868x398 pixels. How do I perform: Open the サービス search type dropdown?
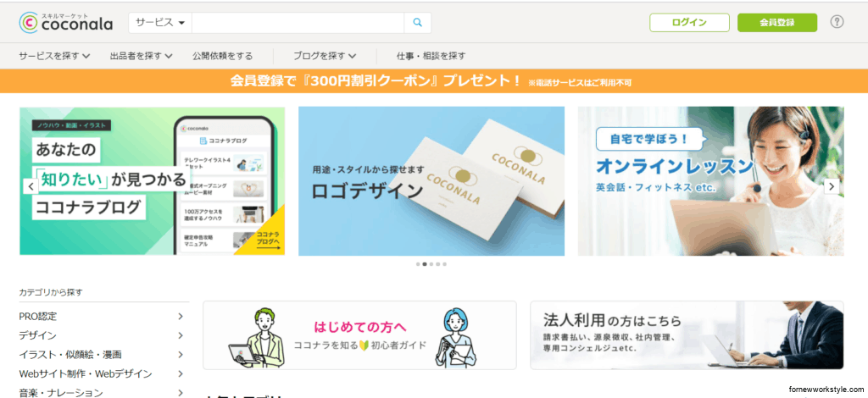point(160,23)
